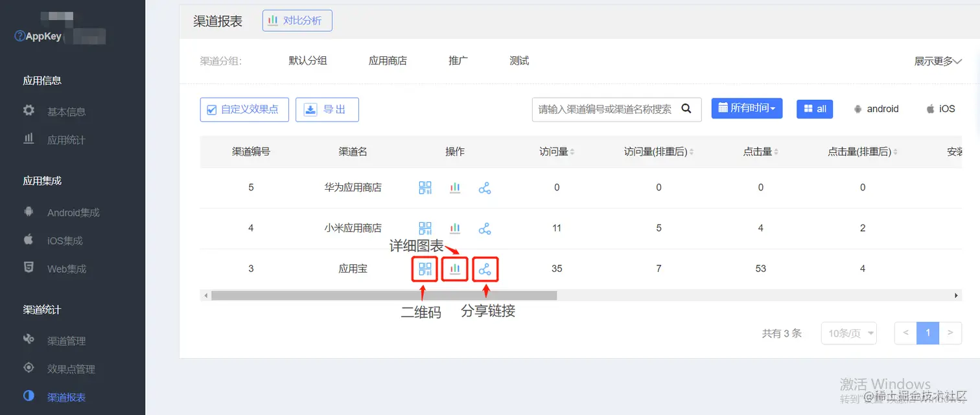
Task: Open Android集成 menu item
Action: (x=73, y=212)
